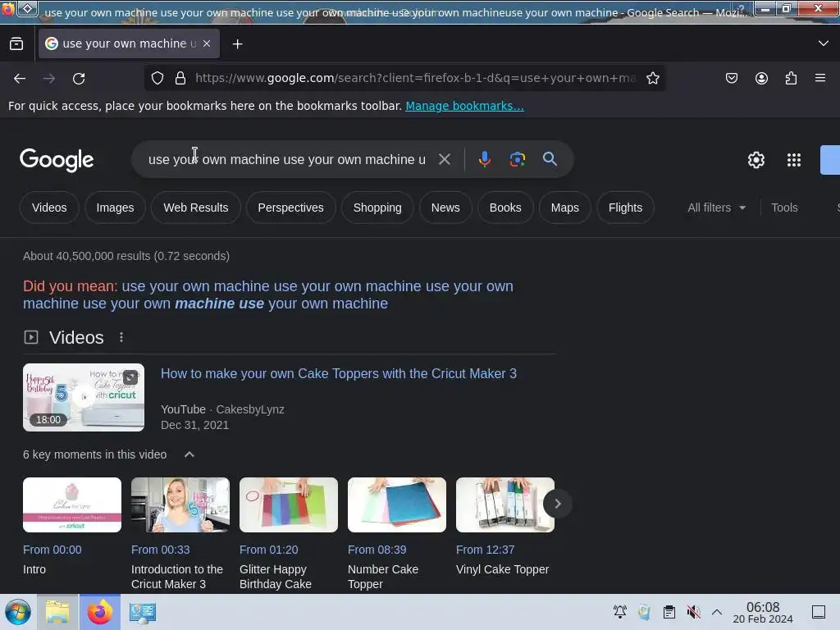This screenshot has width=840, height=630.
Task: Open the Videos section options menu
Action: pos(121,337)
